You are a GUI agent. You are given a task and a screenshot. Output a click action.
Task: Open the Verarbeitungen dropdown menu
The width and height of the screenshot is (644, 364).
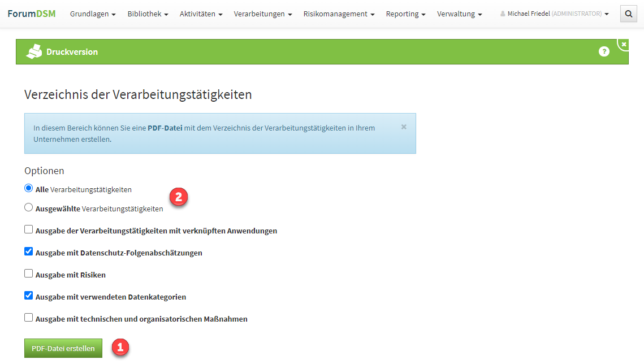[262, 14]
